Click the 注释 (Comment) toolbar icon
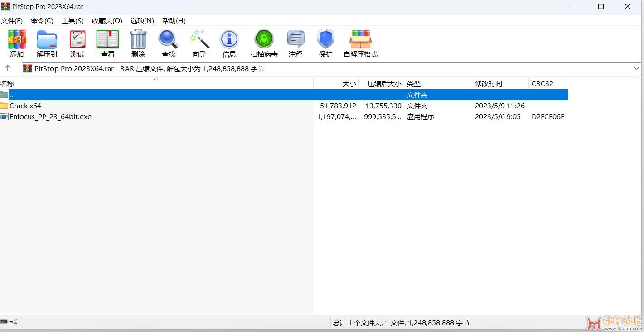Viewport: 644px width, 332px height. 295,40
